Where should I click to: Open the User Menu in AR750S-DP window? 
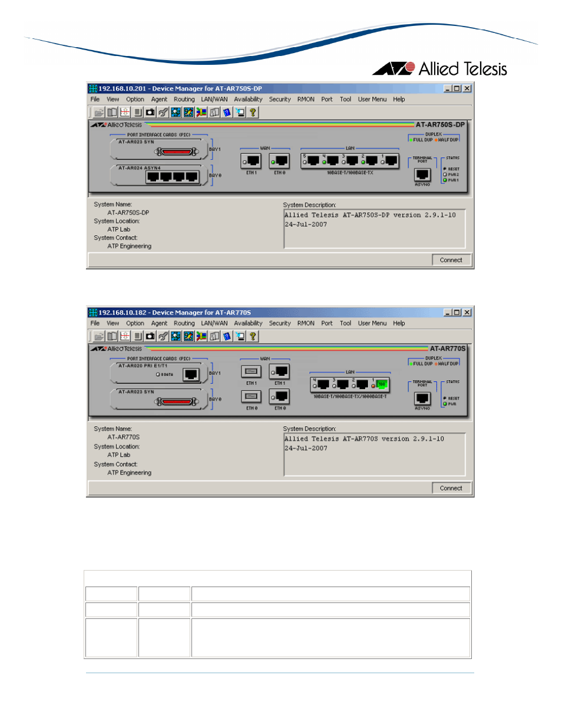pyautogui.click(x=372, y=99)
